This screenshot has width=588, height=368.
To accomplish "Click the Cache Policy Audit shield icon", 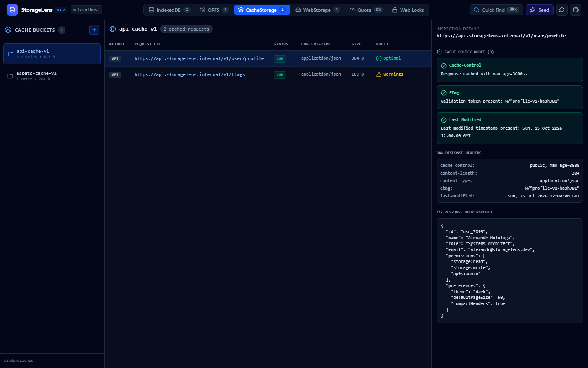I will tap(439, 52).
